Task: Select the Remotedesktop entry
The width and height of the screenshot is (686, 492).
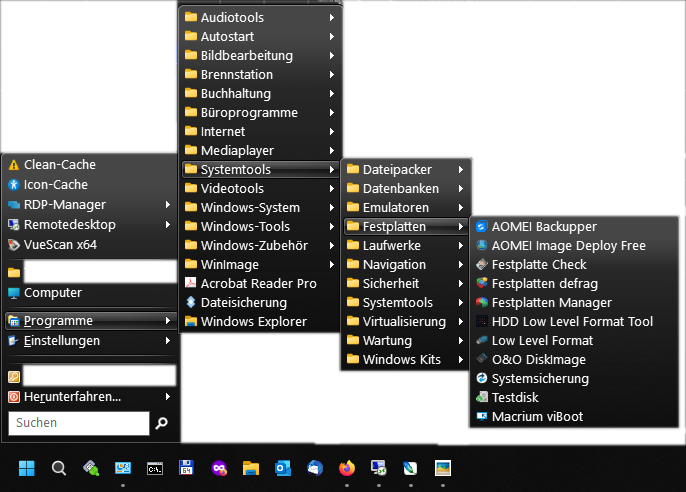Action: pos(91,224)
